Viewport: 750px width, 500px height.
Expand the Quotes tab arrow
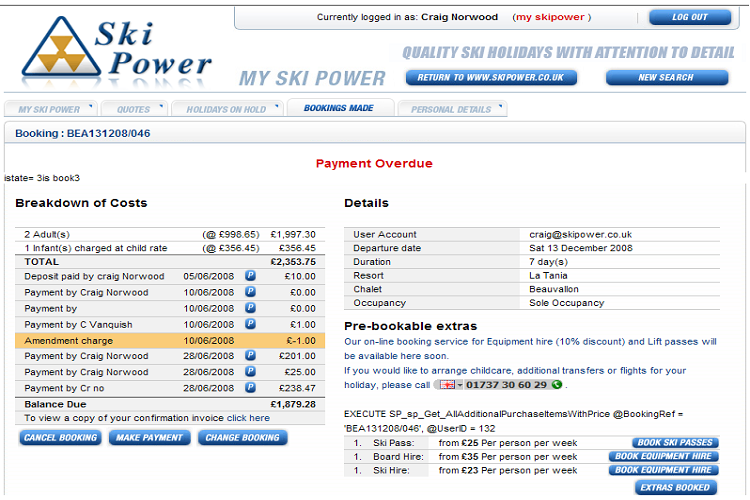point(161,106)
